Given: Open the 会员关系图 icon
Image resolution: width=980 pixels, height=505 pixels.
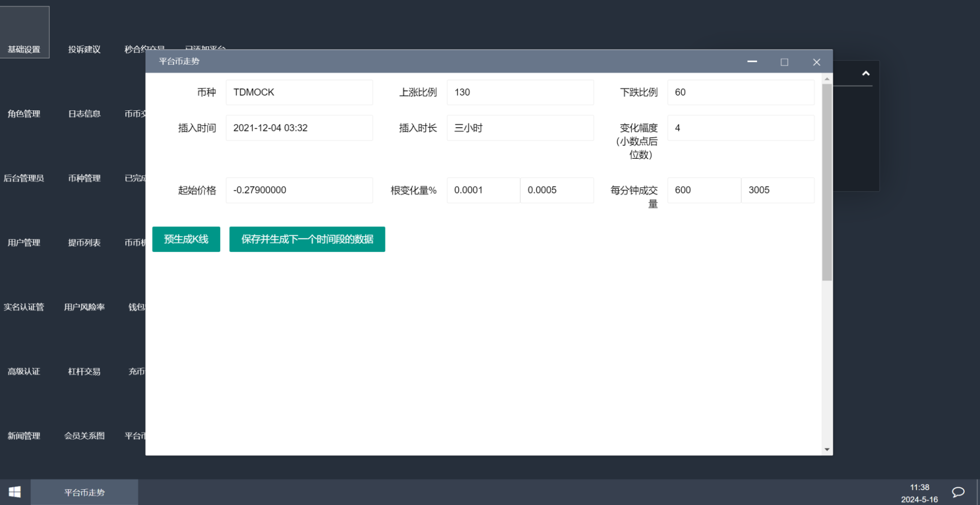Looking at the screenshot, I should pyautogui.click(x=84, y=435).
